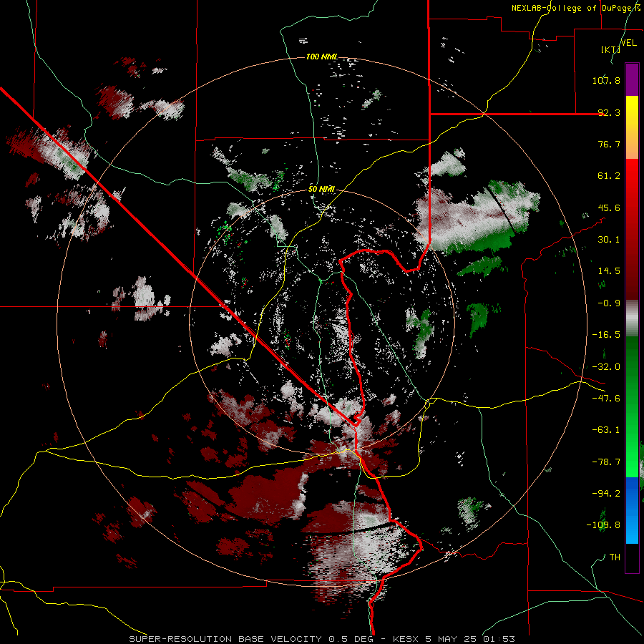
Task: Select the -16.5 velocity scale value
Action: pos(606,335)
